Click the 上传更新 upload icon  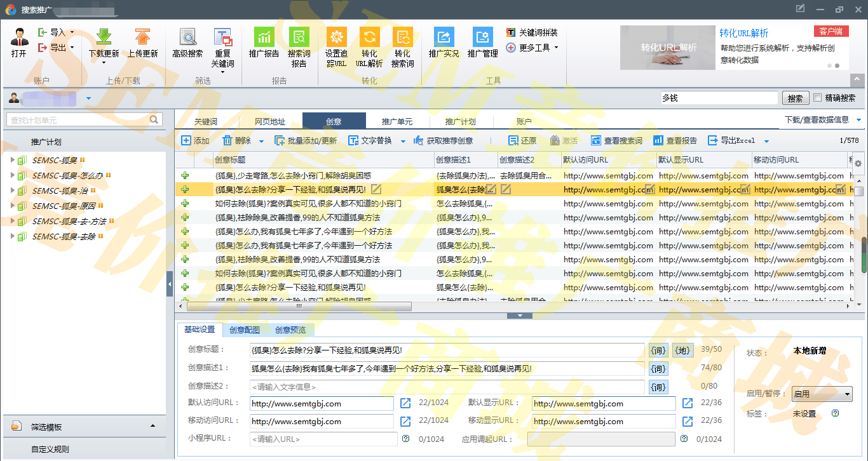(x=142, y=37)
